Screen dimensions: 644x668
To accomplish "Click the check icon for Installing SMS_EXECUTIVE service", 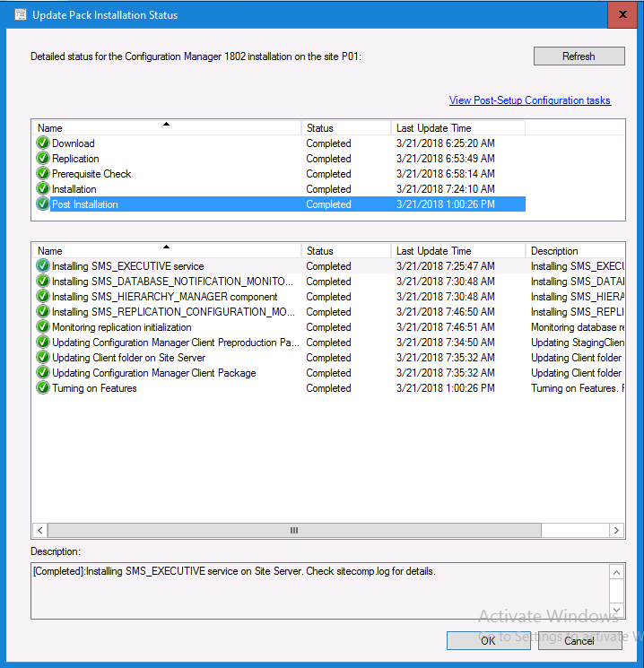I will pos(43,265).
